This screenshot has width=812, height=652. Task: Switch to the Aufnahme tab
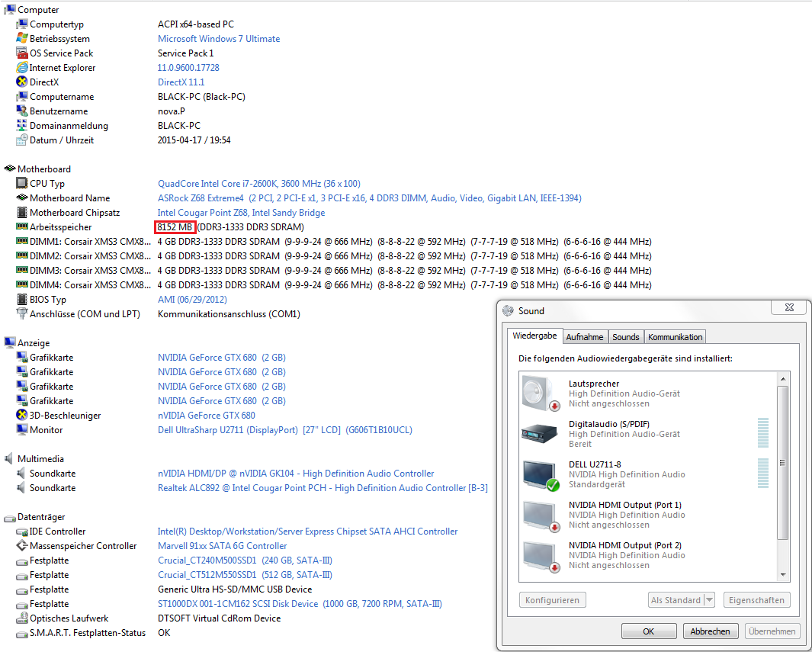pos(585,337)
